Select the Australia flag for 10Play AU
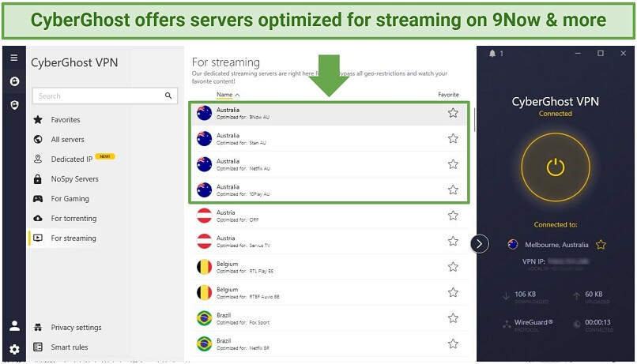Screen dimensions: 637x364 (x=205, y=190)
